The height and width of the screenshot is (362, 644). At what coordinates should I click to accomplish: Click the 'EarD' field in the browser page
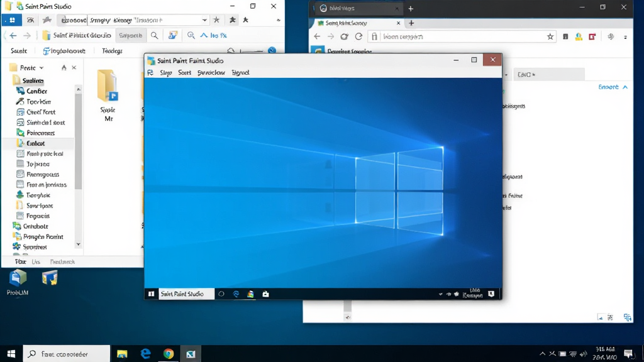548,75
